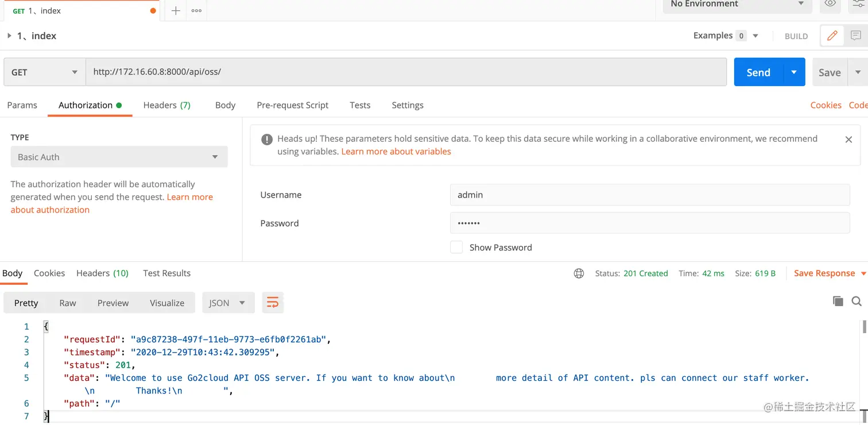868x425 pixels.
Task: Click the pencil edit documentation icon
Action: tap(832, 36)
